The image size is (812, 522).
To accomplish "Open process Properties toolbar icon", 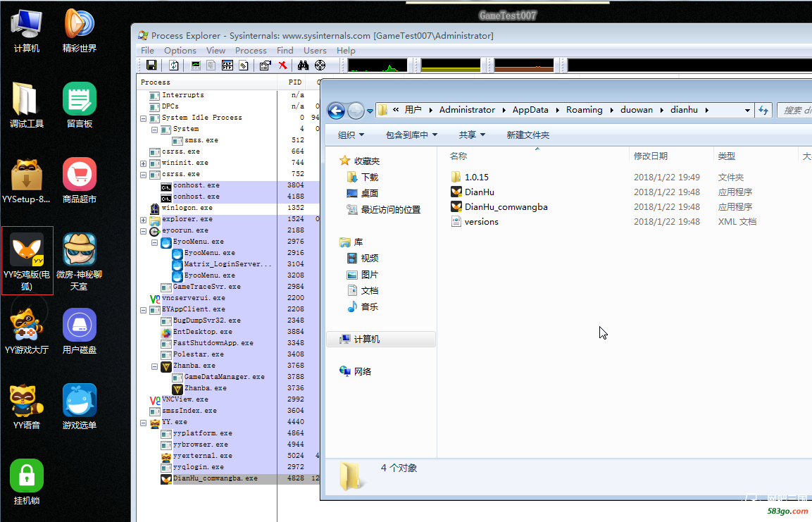I will 265,66.
